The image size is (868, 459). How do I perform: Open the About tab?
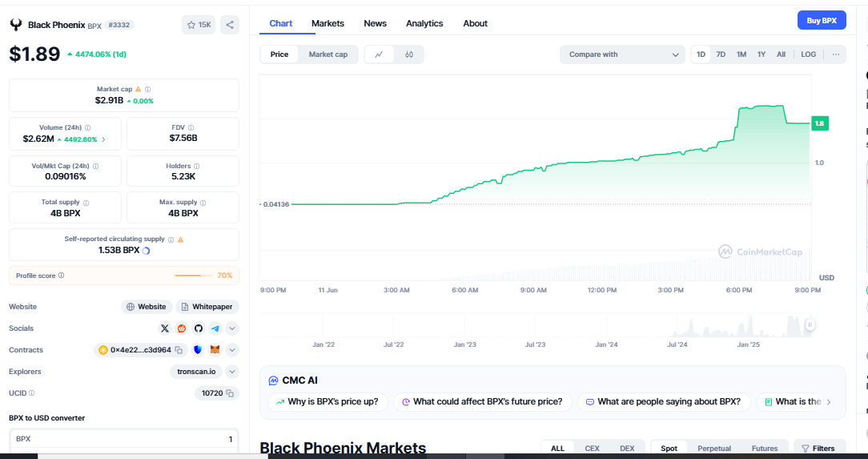pos(476,23)
